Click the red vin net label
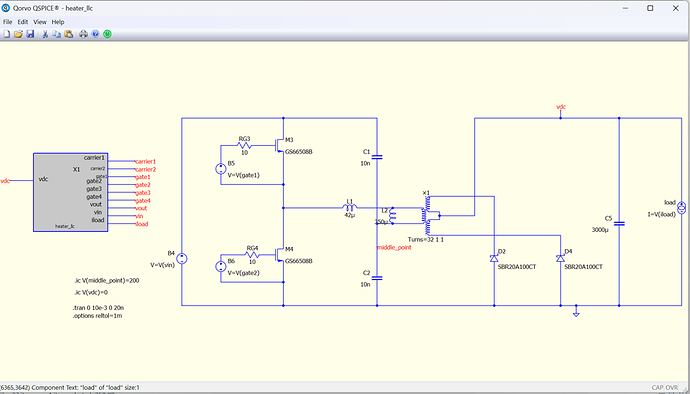This screenshot has height=394, width=690. point(139,216)
